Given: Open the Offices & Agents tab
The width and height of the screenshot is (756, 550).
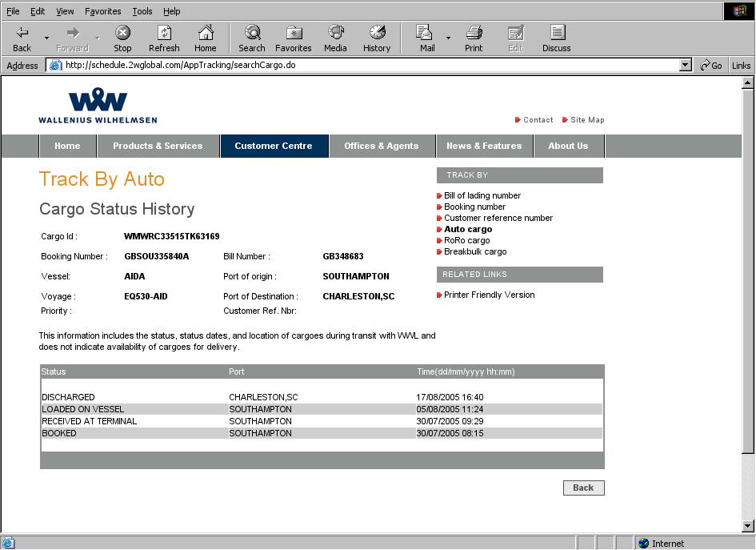Looking at the screenshot, I should 382,146.
